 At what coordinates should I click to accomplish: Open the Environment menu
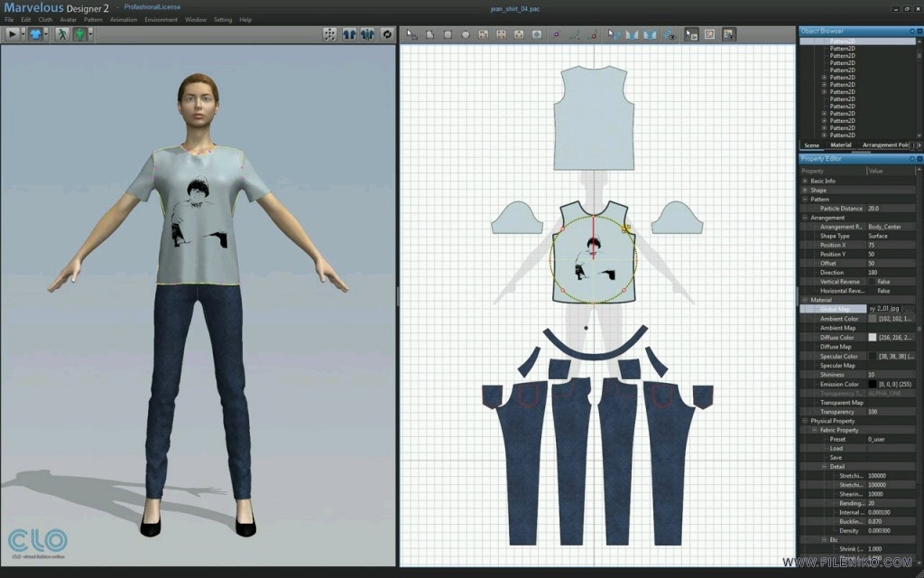[161, 20]
